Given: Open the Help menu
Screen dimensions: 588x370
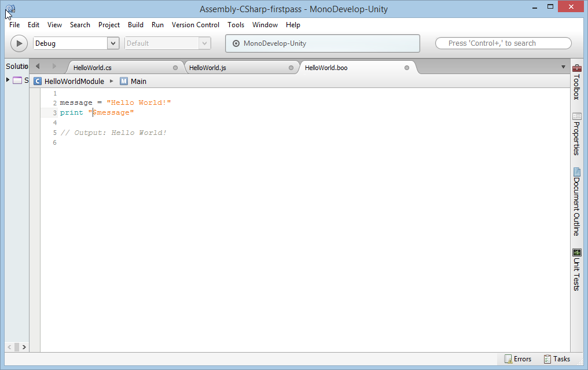Looking at the screenshot, I should point(293,25).
